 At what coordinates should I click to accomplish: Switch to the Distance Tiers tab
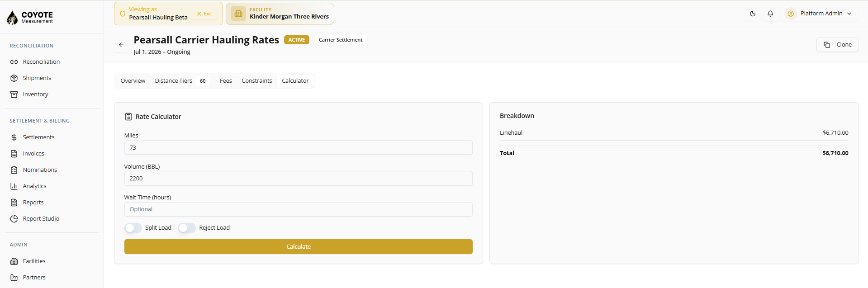180,81
